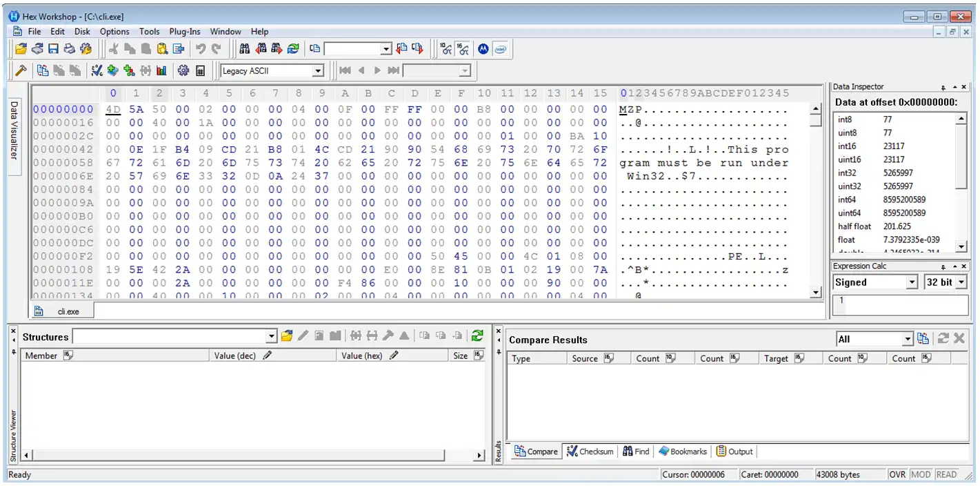Click the Motorola byte order icon

[x=483, y=49]
